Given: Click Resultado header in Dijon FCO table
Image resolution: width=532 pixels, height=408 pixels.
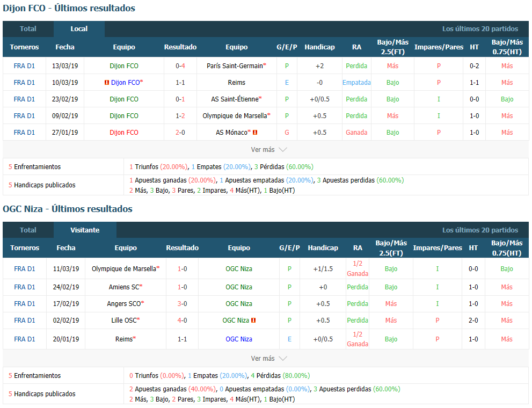Looking at the screenshot, I should [x=180, y=47].
